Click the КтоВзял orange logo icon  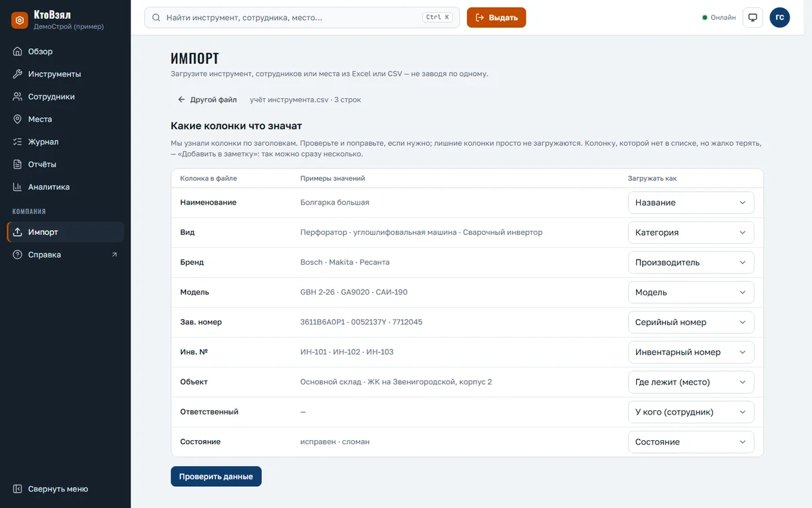pos(20,20)
